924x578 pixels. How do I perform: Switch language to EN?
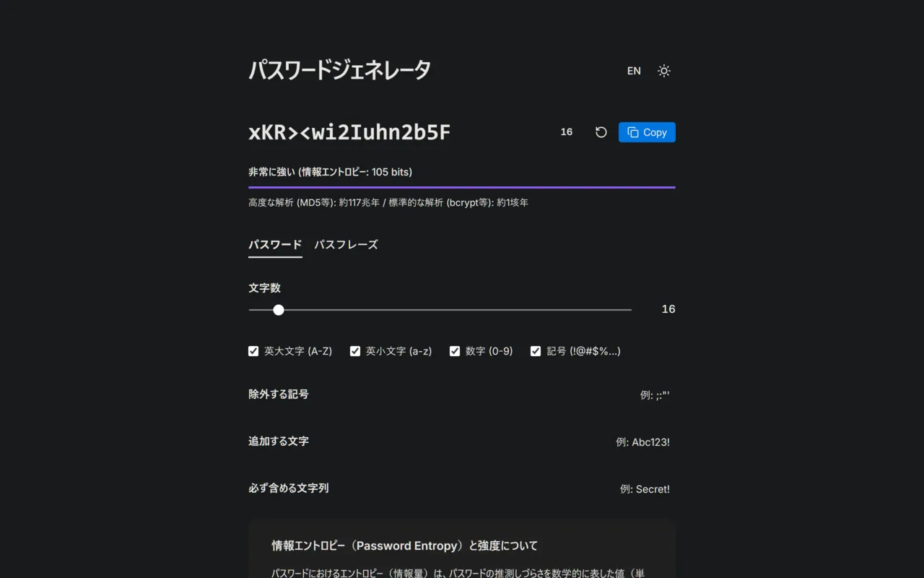tap(634, 71)
